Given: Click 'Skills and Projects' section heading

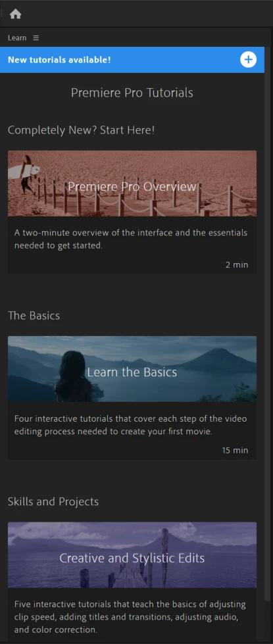Looking at the screenshot, I should click(x=53, y=501).
